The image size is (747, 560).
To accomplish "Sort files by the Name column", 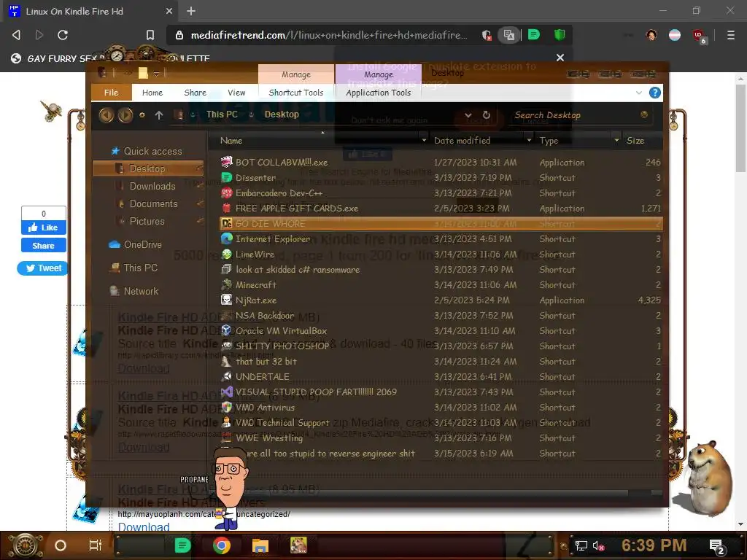I will [x=231, y=141].
